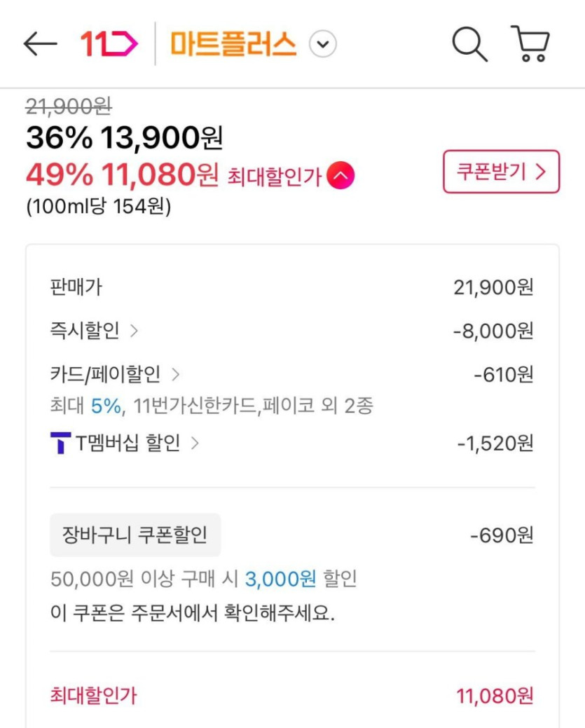
Task: Click the 3,000원 discount link
Action: 280,579
